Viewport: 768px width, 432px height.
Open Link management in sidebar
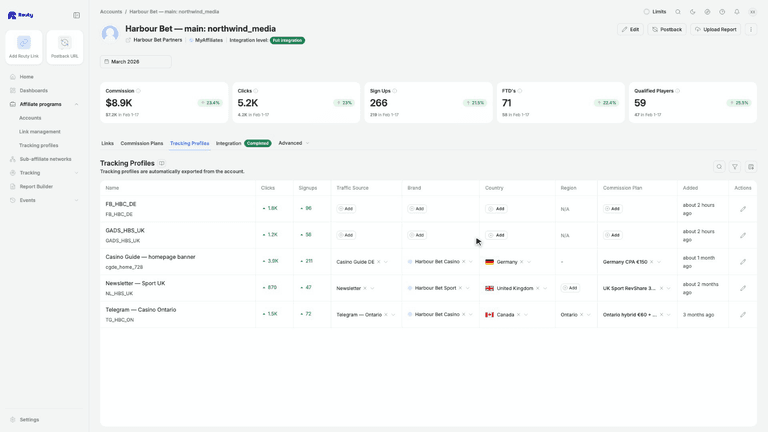40,132
